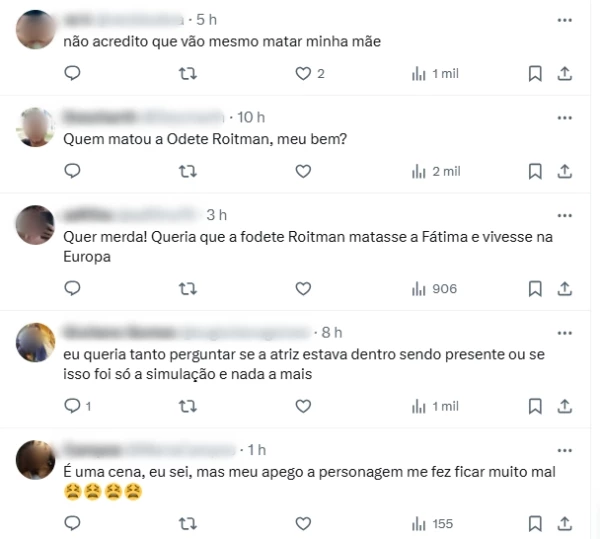The height and width of the screenshot is (539, 600).
Task: Share the 'Quem matou a Odete Roitman' tweet
Action: 564,171
